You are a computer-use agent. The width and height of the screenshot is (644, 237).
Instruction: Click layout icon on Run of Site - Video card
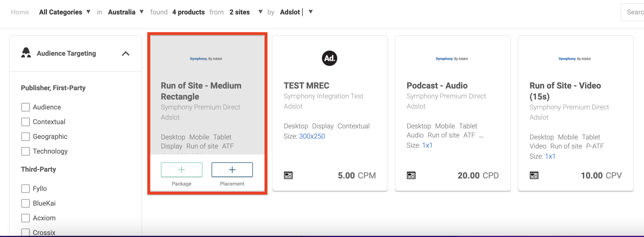(x=534, y=175)
